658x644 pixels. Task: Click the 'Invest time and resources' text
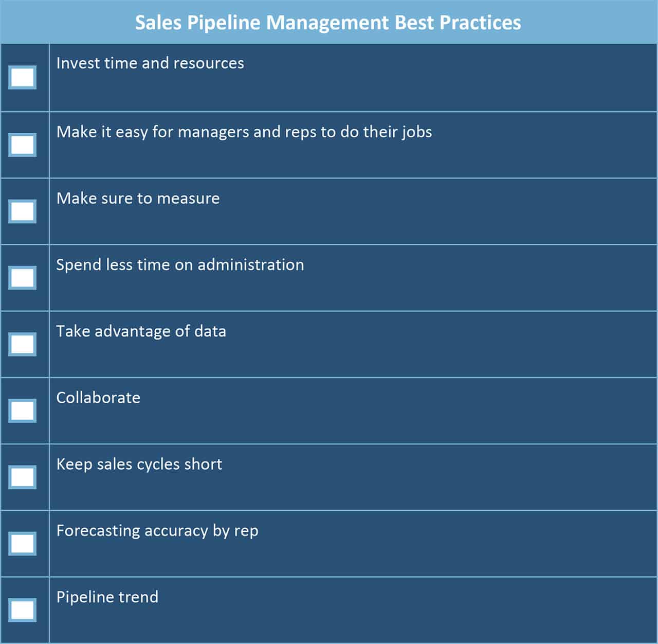point(150,63)
